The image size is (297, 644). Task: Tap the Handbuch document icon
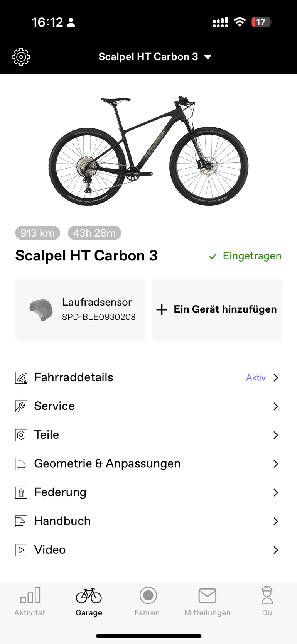tap(21, 521)
